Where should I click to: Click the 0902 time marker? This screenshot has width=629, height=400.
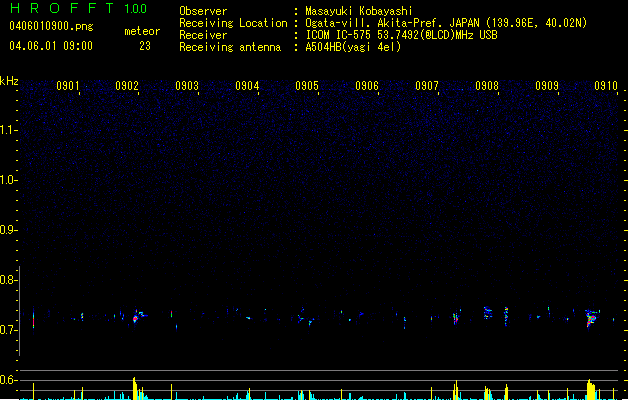pos(127,85)
